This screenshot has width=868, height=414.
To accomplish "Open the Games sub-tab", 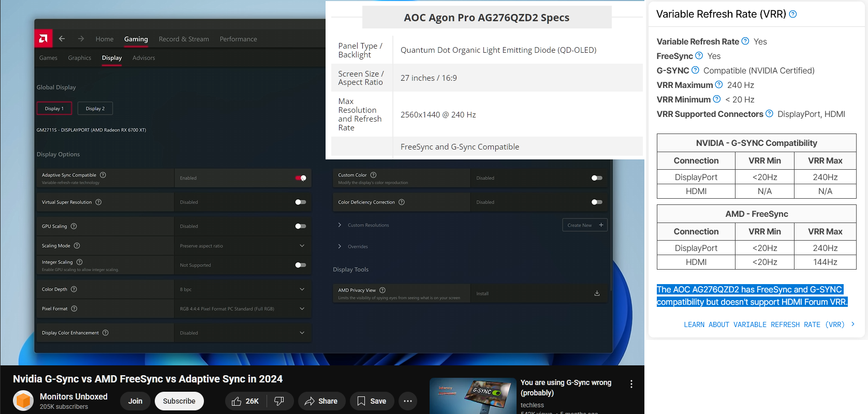I will [x=48, y=58].
